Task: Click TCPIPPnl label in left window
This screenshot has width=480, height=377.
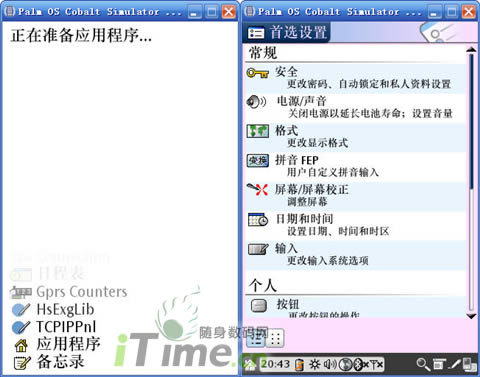Action: (x=66, y=327)
